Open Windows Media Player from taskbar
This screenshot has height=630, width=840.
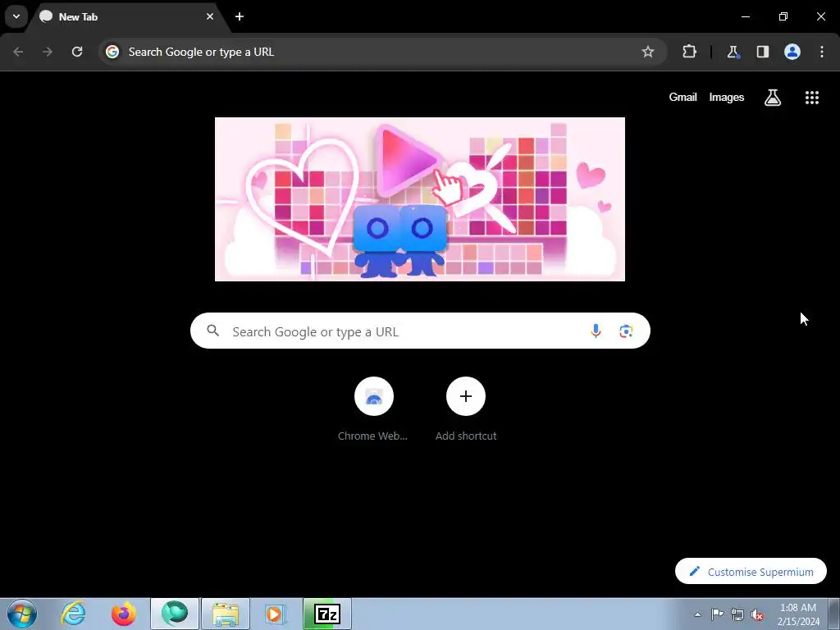pos(276,614)
